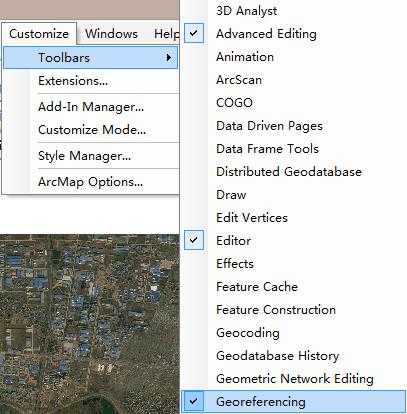Uncheck the Advanced Editing toolbar checkmark

[x=194, y=33]
